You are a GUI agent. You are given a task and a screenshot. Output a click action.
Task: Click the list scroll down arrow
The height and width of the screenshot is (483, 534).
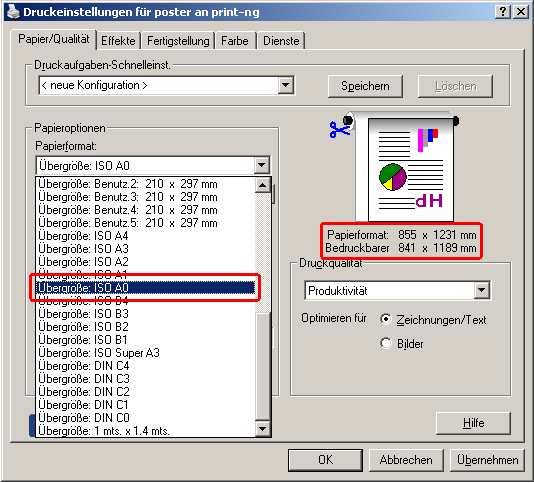click(262, 429)
